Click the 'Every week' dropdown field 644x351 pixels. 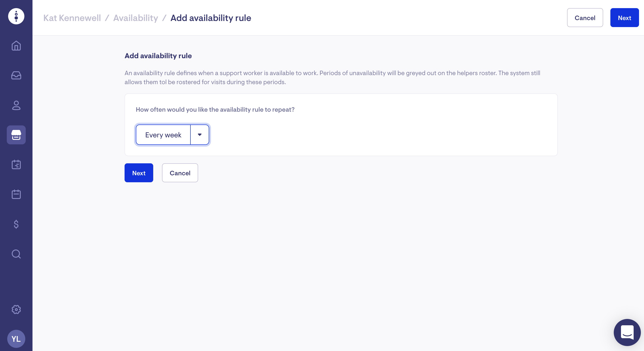coord(163,135)
